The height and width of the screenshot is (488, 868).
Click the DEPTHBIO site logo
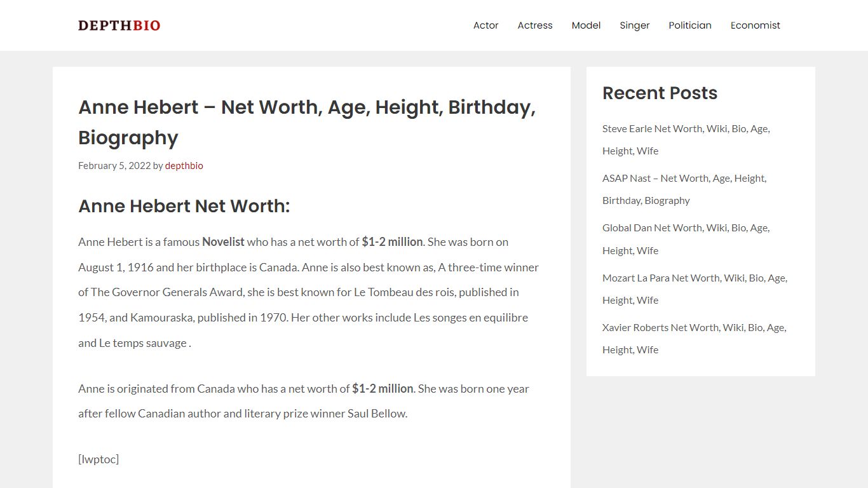coord(119,25)
